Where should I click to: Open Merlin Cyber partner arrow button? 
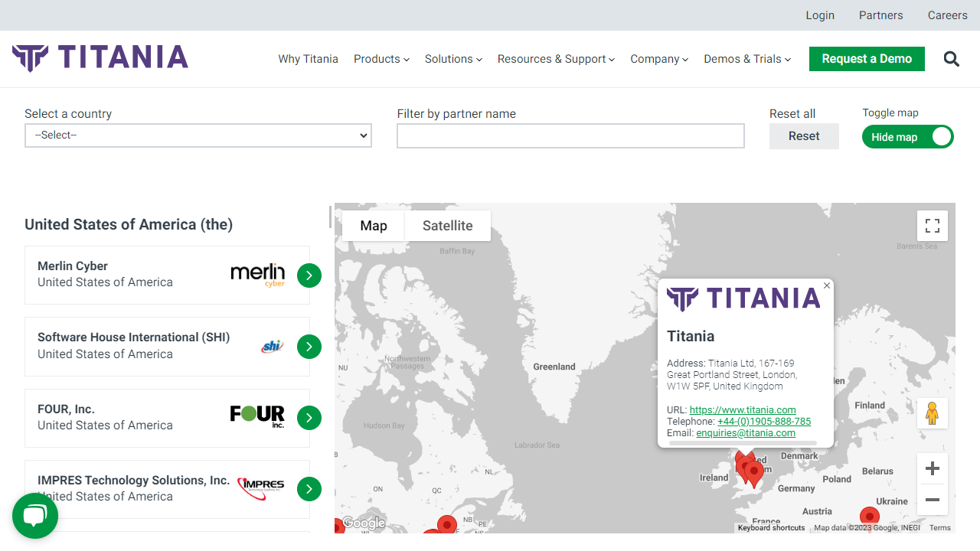(x=309, y=275)
